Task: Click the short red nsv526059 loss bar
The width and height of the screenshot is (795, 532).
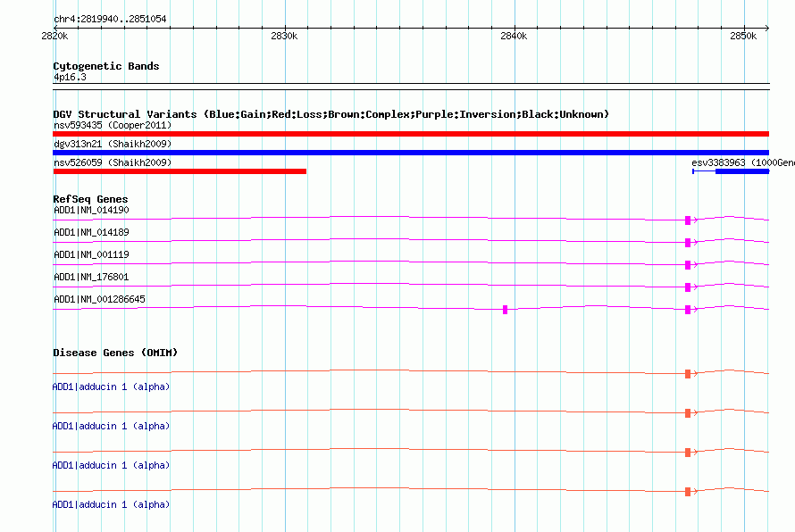Action: tap(180, 171)
